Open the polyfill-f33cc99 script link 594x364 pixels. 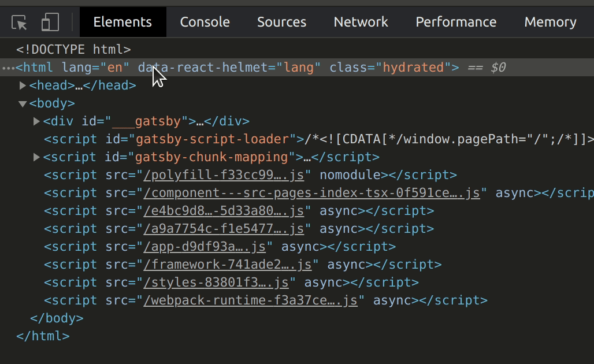224,175
